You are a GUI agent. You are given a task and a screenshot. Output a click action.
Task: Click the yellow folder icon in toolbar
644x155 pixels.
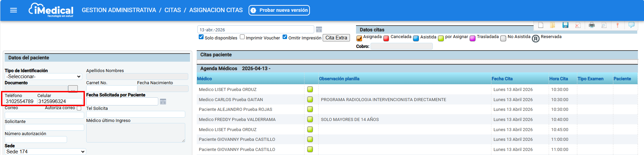click(553, 25)
